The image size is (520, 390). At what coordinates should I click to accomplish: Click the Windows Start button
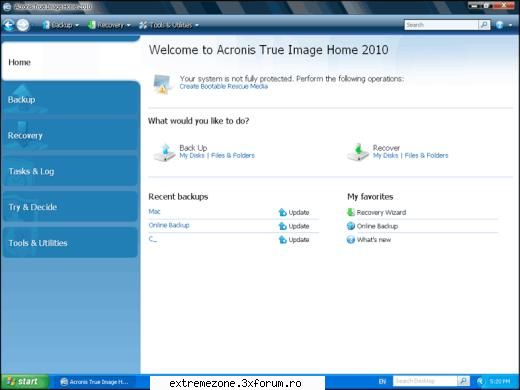pyautogui.click(x=25, y=382)
